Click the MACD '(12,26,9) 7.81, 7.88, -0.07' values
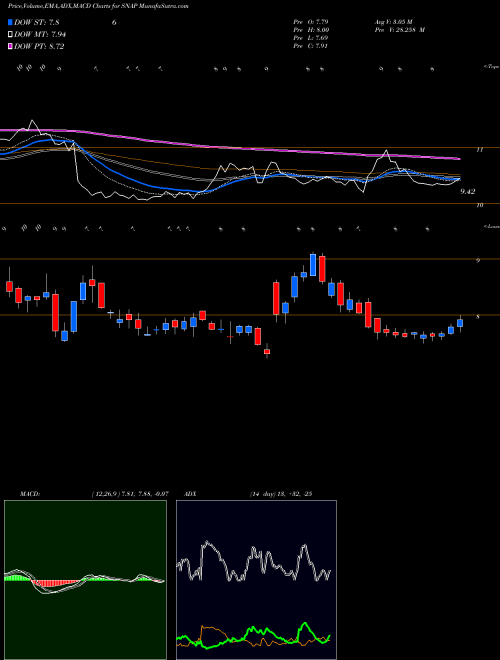 click(130, 493)
